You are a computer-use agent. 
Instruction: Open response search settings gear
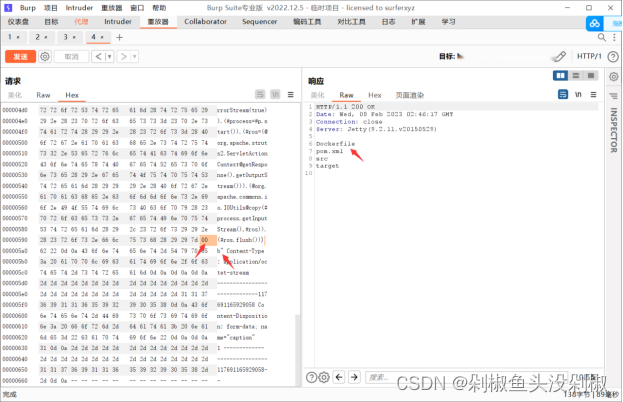[x=324, y=377]
